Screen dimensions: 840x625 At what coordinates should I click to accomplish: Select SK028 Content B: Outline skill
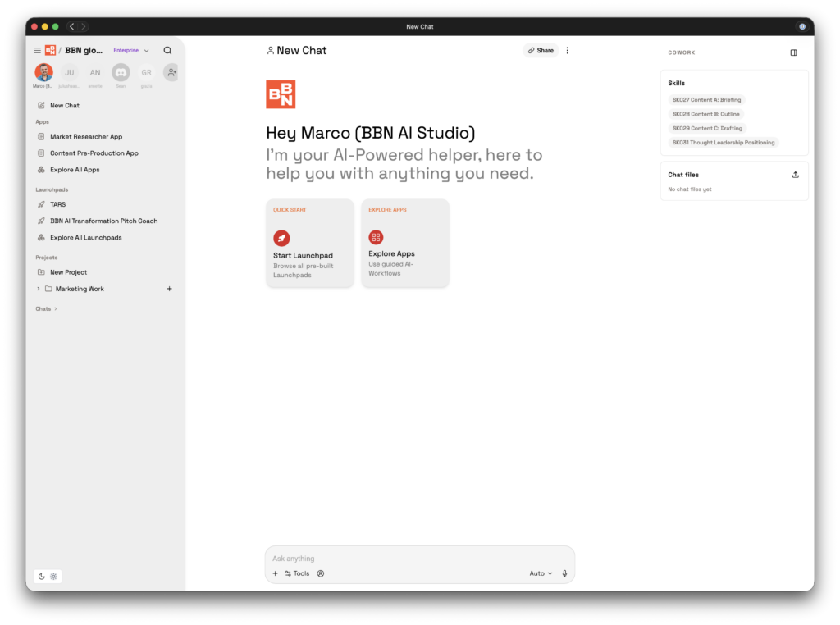coord(706,114)
